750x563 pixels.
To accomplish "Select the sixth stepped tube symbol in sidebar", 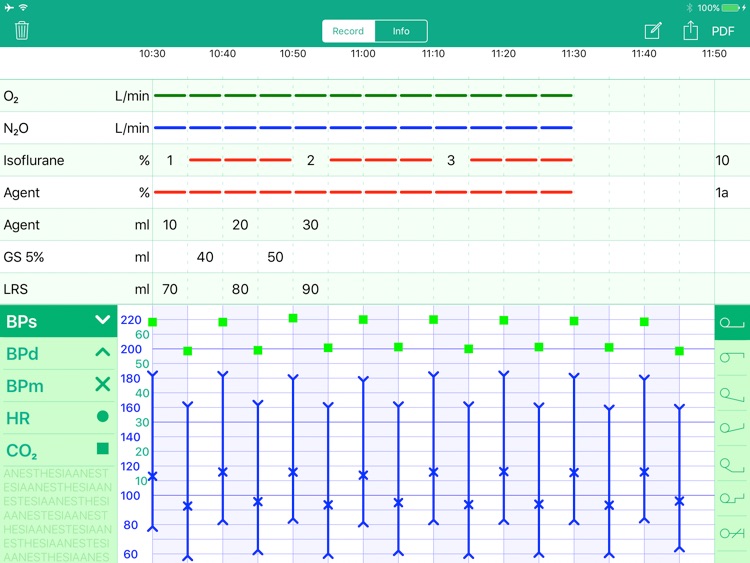I will coord(732,498).
